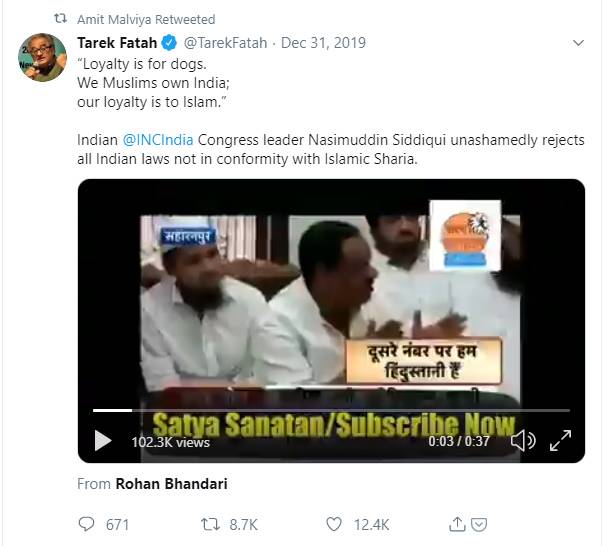The width and height of the screenshot is (603, 546).
Task: Retweet this tweet using retweet icon
Action: [210, 523]
